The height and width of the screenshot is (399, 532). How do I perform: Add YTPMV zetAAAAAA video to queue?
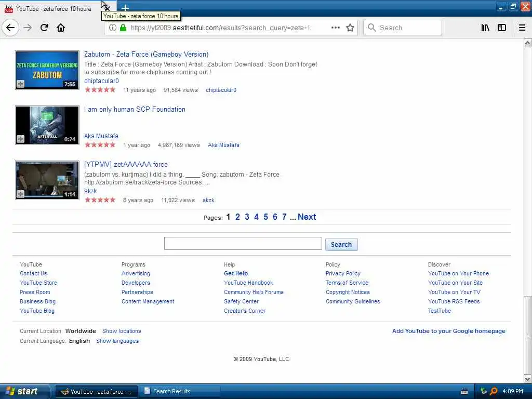pos(20,194)
